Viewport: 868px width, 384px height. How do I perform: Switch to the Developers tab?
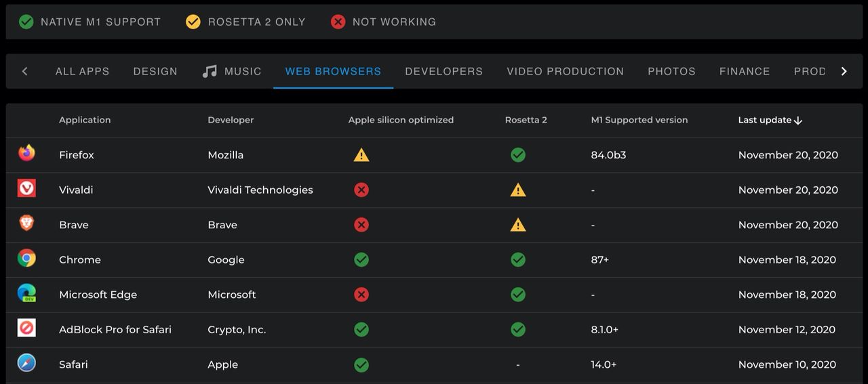pos(443,71)
